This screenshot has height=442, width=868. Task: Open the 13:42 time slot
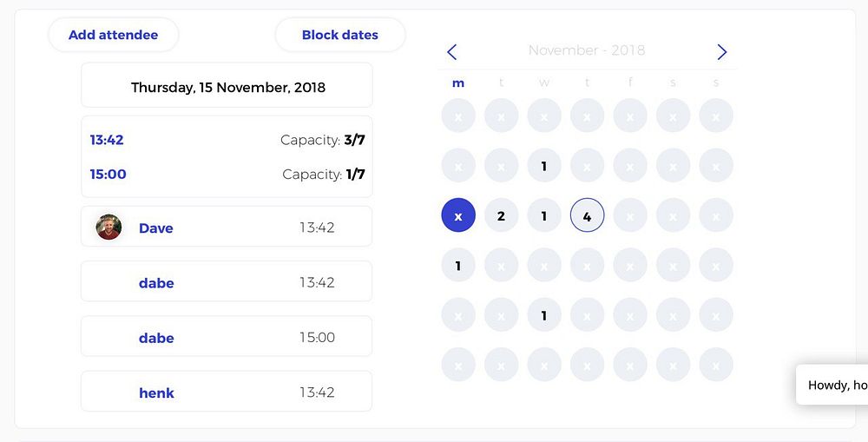coord(107,140)
